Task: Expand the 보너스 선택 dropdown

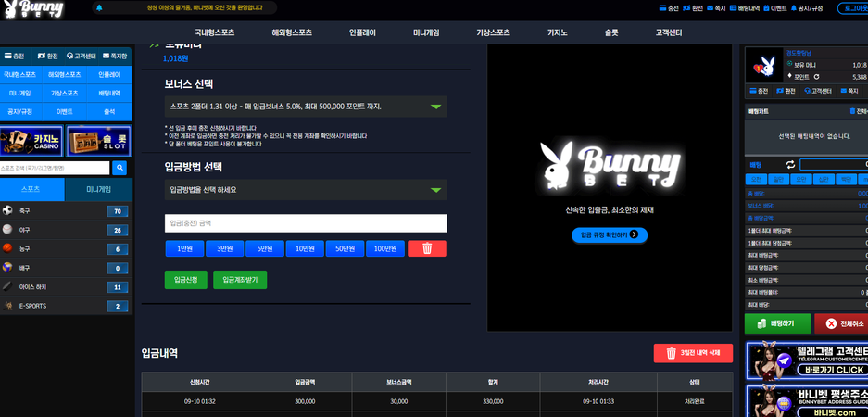Action: tap(306, 107)
